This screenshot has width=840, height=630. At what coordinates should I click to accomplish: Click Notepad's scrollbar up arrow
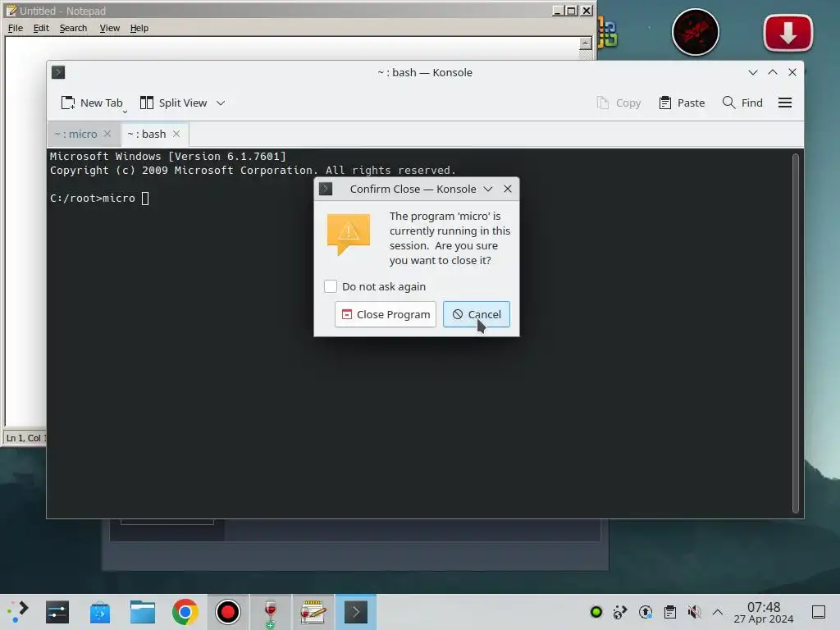coord(586,43)
